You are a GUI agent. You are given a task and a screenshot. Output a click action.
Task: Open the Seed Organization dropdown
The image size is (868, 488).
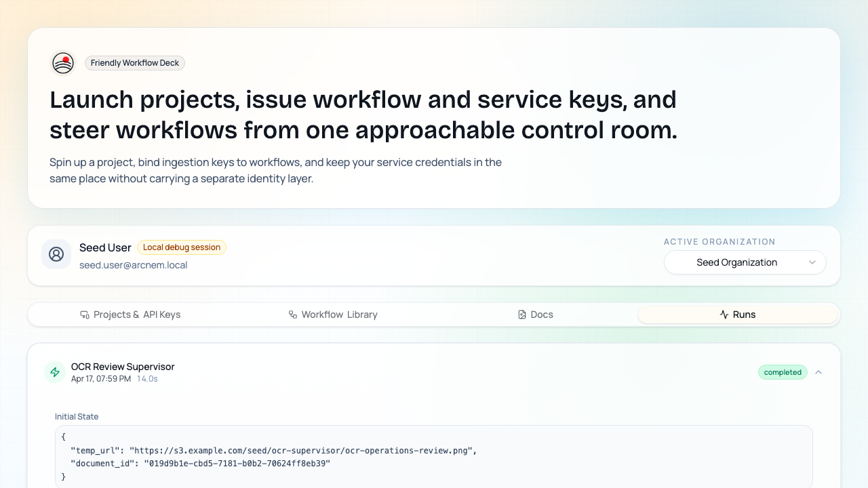(745, 262)
